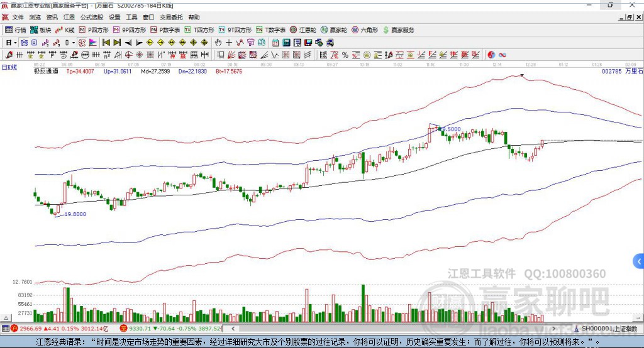The width and height of the screenshot is (644, 348).
Task: Open the 9P四方形 tool
Action: [x=130, y=30]
